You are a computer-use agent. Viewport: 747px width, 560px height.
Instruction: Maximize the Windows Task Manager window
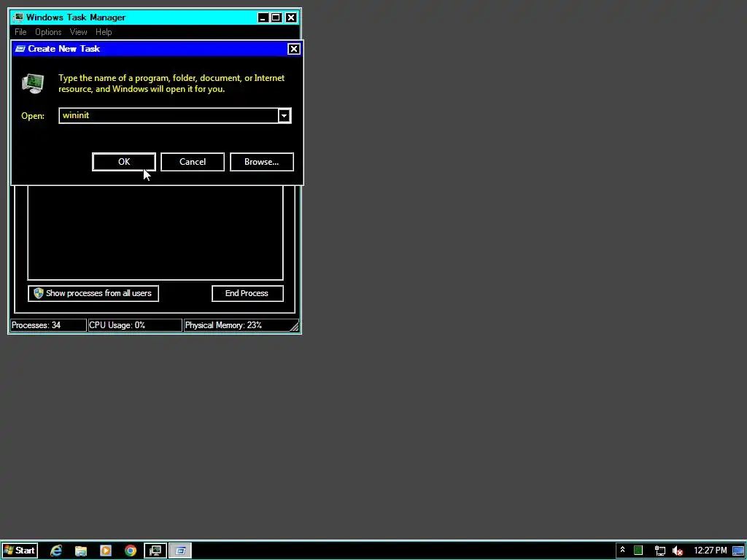(276, 17)
